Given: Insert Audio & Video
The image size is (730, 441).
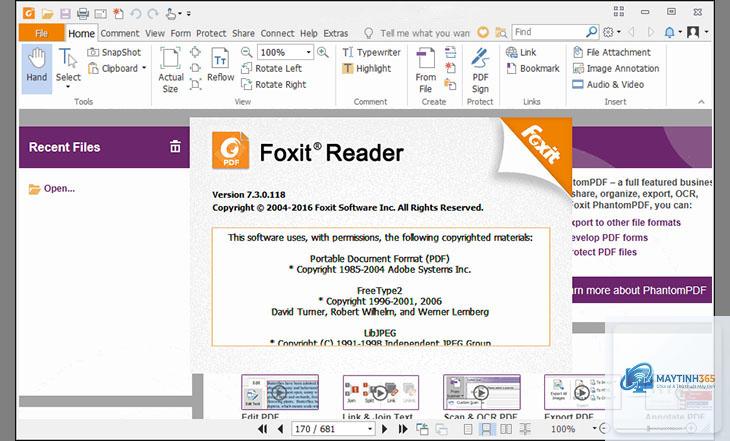Looking at the screenshot, I should coord(608,85).
